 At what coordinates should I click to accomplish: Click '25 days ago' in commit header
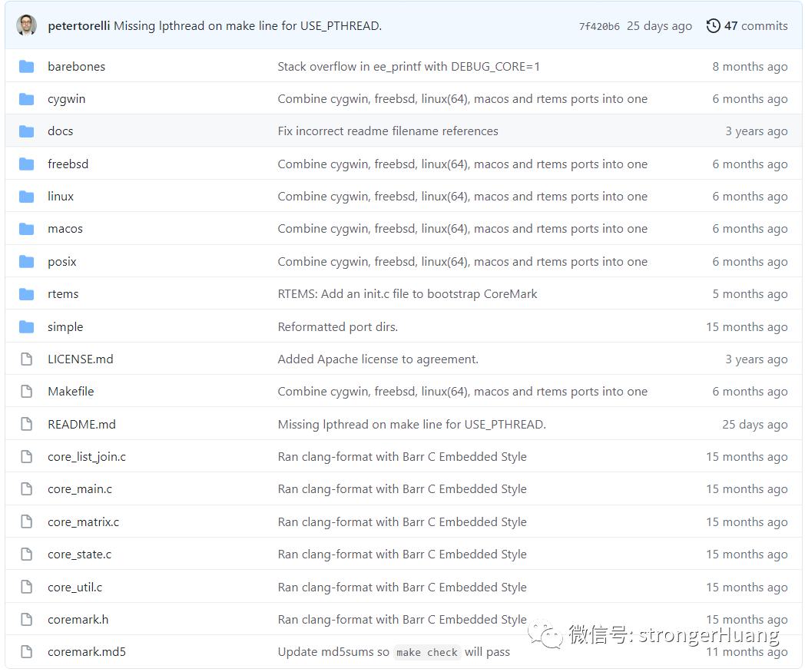(x=659, y=25)
